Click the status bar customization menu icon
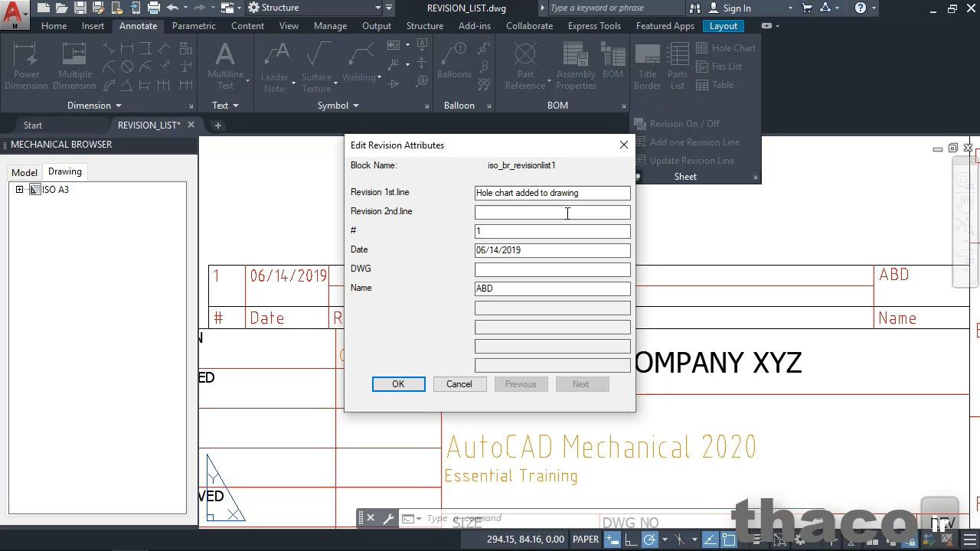 (969, 540)
